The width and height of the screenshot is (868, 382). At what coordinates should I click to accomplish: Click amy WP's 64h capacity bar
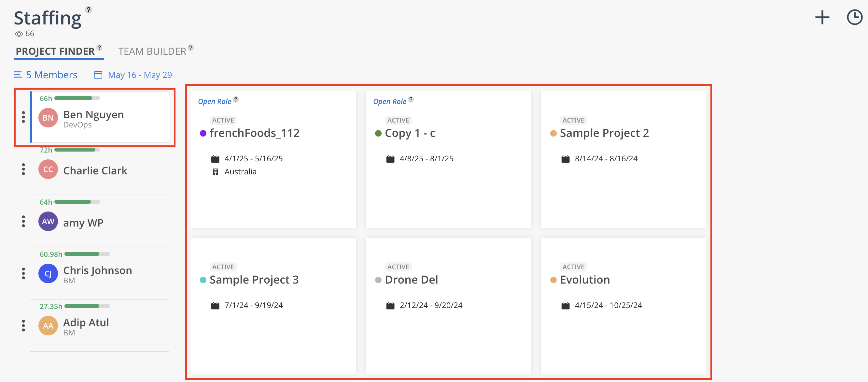click(x=77, y=202)
